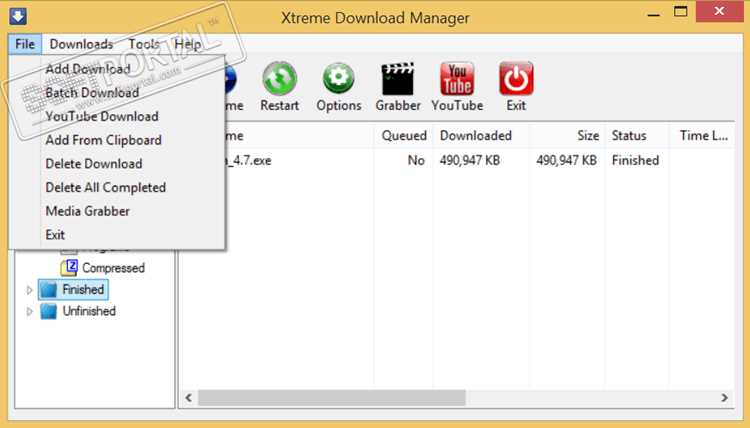Click the red Exit power icon

click(x=516, y=79)
